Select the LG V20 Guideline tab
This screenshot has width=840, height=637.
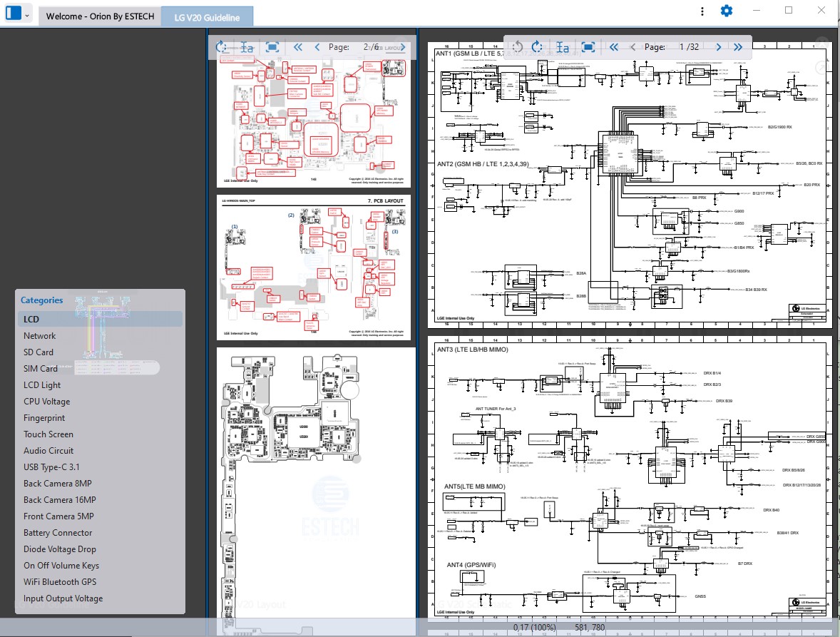click(207, 17)
